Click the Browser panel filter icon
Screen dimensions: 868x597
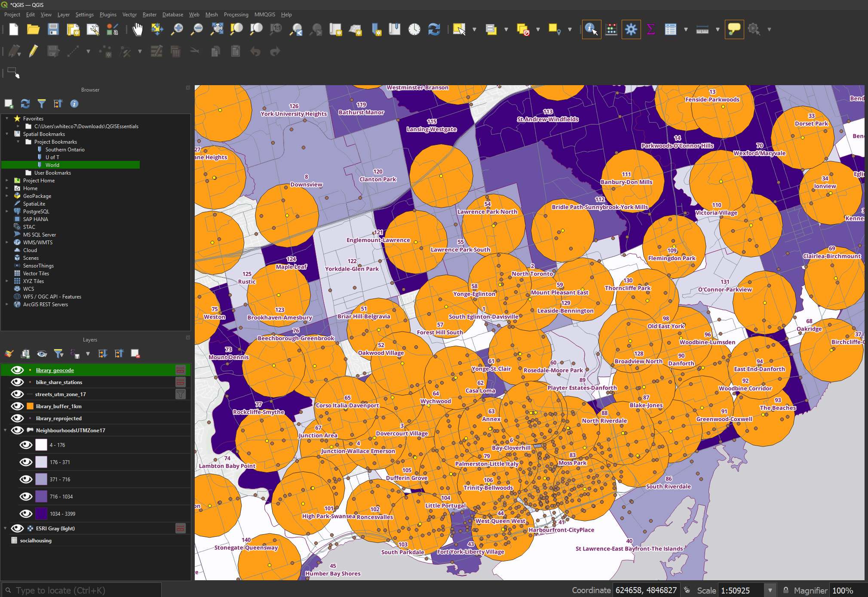tap(42, 104)
